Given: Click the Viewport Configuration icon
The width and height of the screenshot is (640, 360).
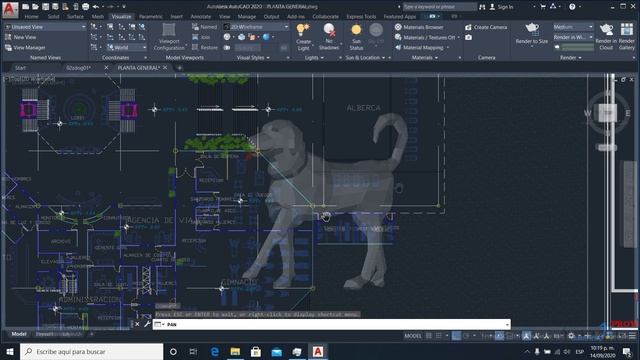Looking at the screenshot, I should click(169, 29).
